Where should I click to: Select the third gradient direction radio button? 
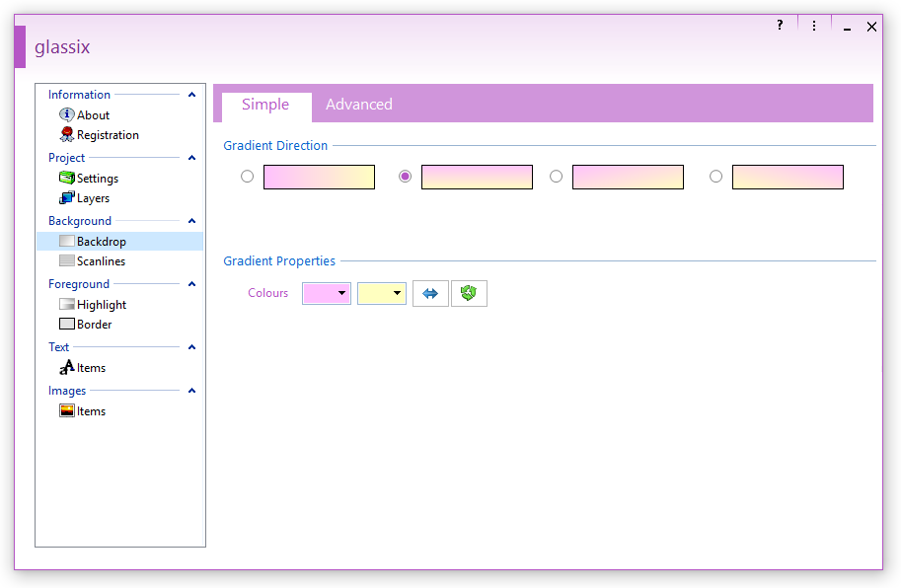[x=557, y=177]
